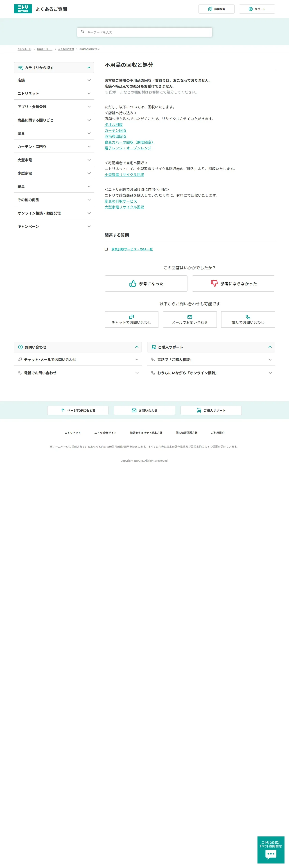This screenshot has height=868, width=289.
Task: Click the question mark icon beside お問い合わせ
Action: [x=20, y=347]
